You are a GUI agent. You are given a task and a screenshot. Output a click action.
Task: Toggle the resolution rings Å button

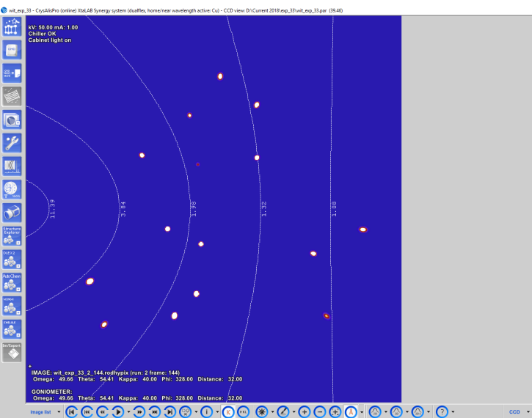coord(351,412)
